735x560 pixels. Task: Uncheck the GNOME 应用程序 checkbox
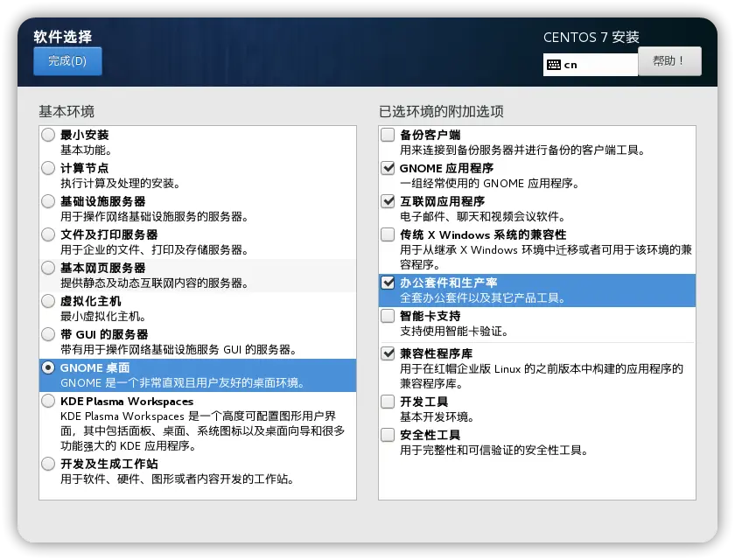(x=388, y=168)
